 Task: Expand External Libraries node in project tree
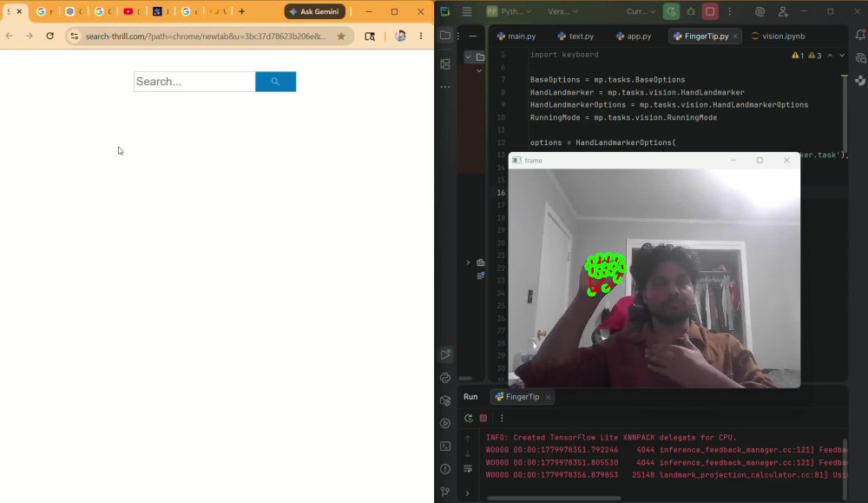pos(468,262)
